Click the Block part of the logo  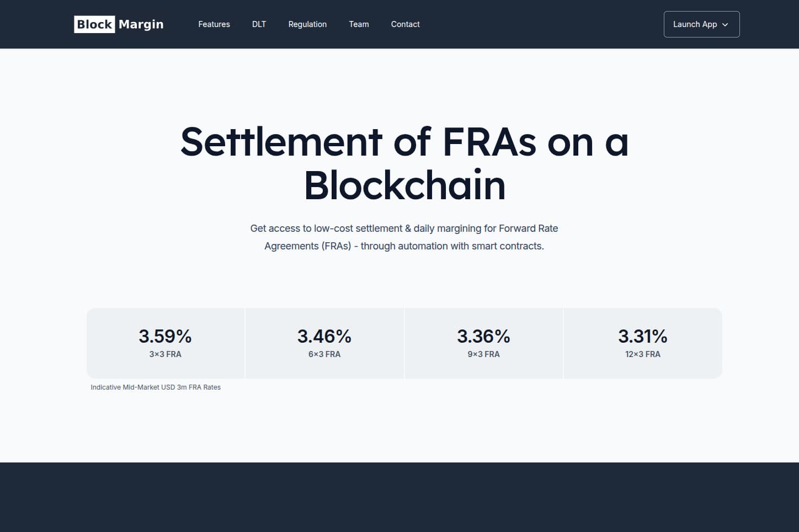pyautogui.click(x=94, y=24)
